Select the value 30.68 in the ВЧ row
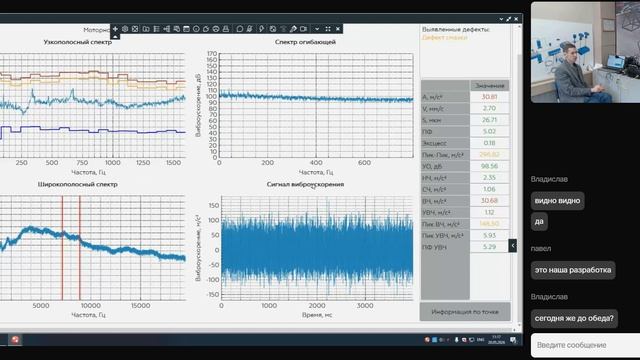 [489, 201]
